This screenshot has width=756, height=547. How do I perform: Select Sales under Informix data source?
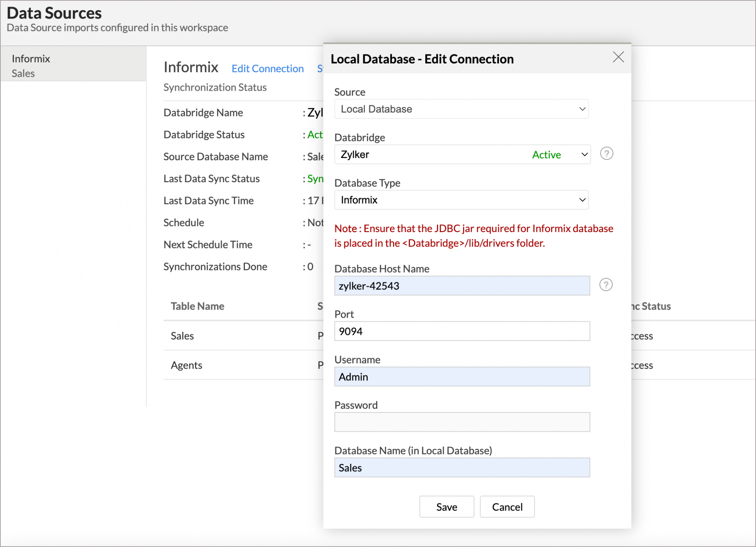[x=23, y=74]
